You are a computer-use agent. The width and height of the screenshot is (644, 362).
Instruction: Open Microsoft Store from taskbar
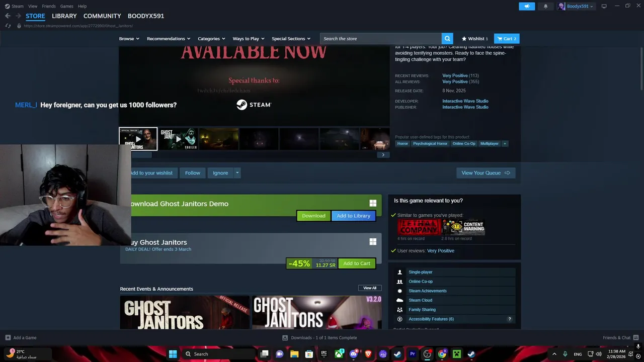point(309,354)
